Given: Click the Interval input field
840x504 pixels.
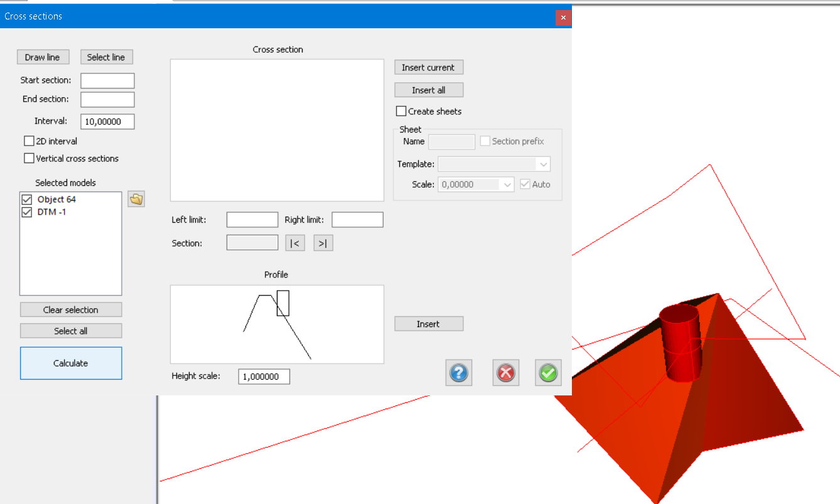Looking at the screenshot, I should [x=107, y=122].
